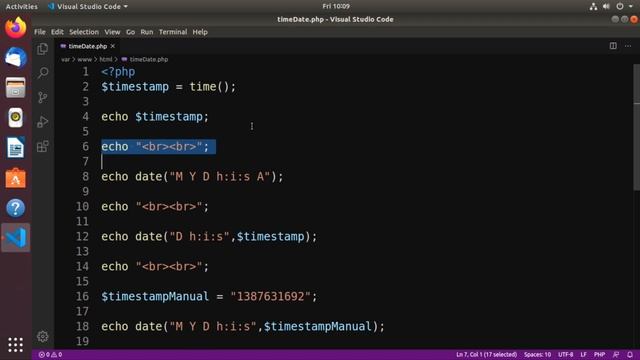
Task: Click the "1387631692" string on line 16
Action: point(270,297)
